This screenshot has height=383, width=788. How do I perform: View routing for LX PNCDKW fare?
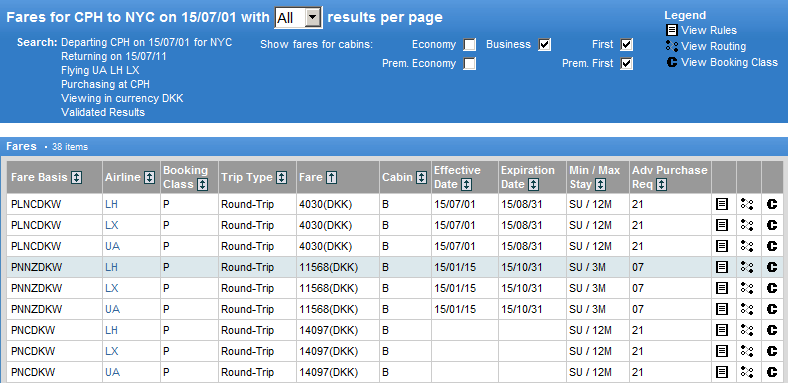tap(747, 351)
